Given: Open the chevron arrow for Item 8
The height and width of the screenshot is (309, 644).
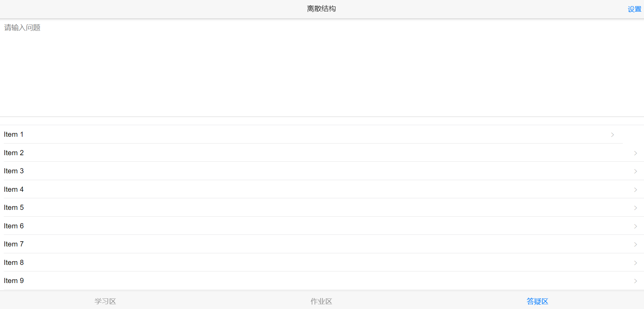Looking at the screenshot, I should [x=635, y=263].
